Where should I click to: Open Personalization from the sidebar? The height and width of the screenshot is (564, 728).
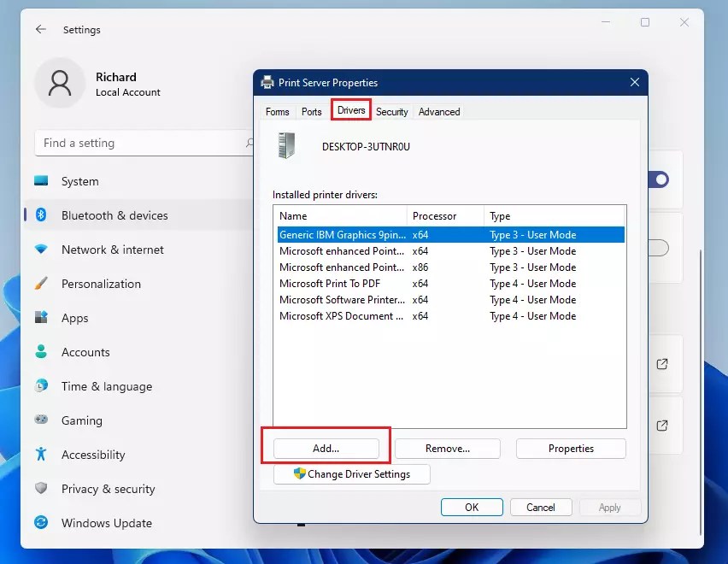pos(40,284)
